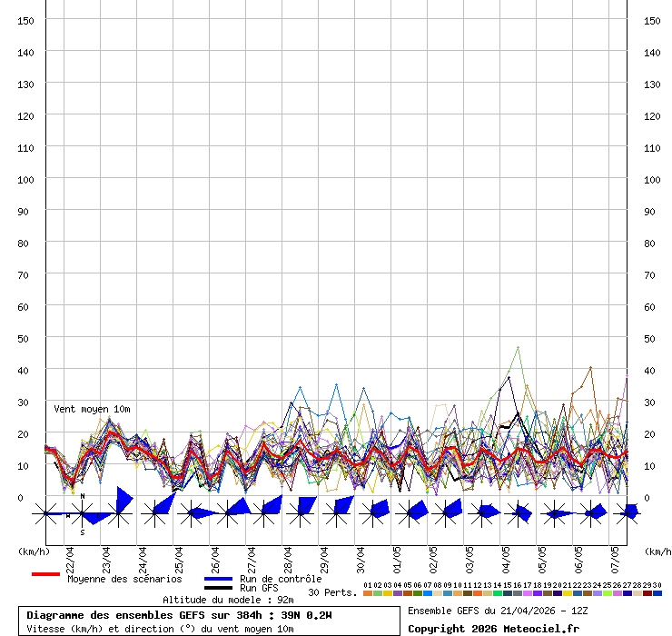The image size is (672, 636).
Task: Click the Vent moyen 10m chart label
Action: [91, 410]
